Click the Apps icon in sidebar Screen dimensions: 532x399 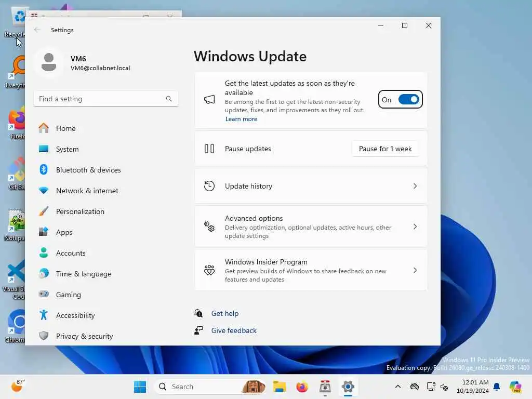pyautogui.click(x=44, y=232)
